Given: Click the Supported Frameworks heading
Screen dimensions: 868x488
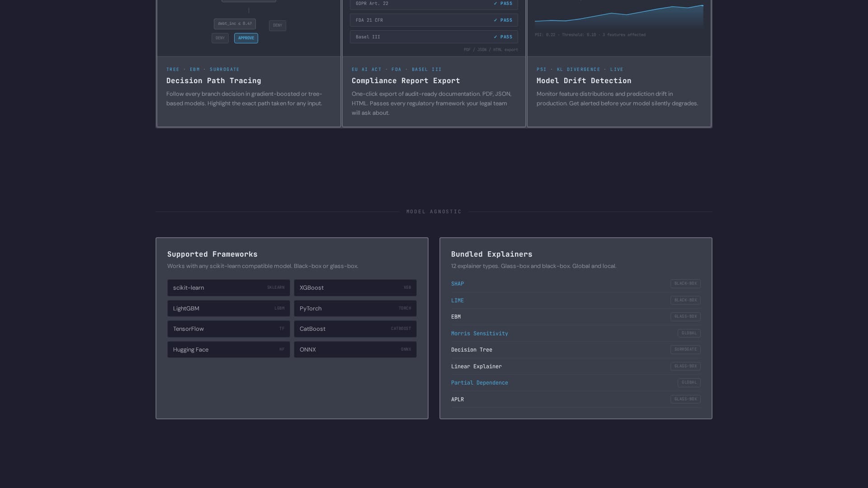Looking at the screenshot, I should point(212,254).
